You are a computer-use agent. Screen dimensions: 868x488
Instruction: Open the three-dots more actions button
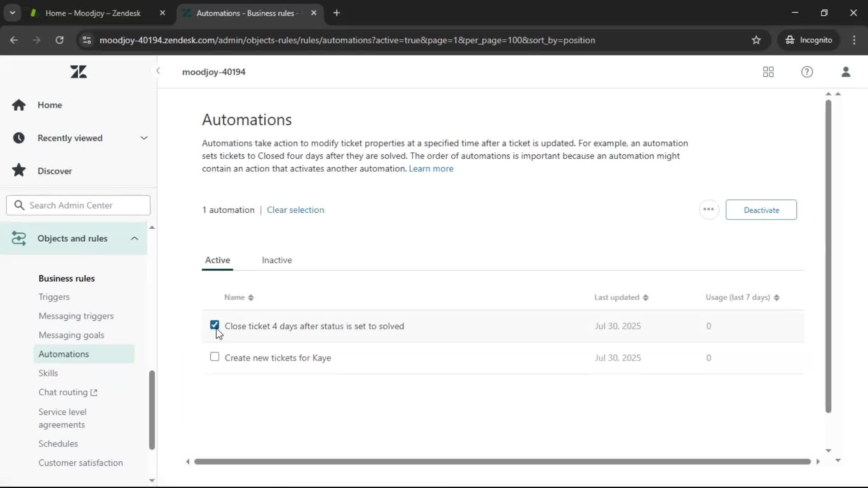(x=709, y=210)
